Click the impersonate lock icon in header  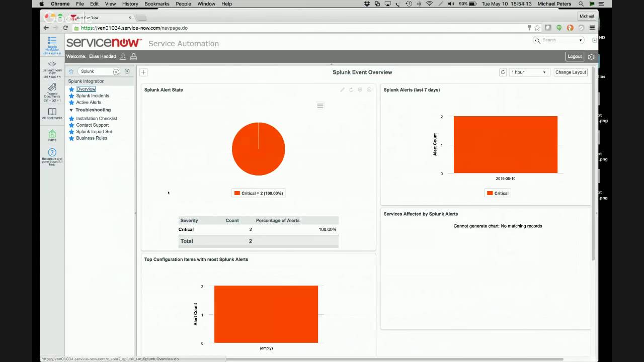tap(133, 57)
